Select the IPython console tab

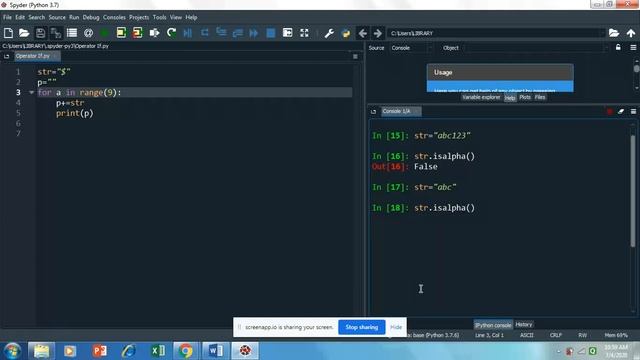[493, 325]
